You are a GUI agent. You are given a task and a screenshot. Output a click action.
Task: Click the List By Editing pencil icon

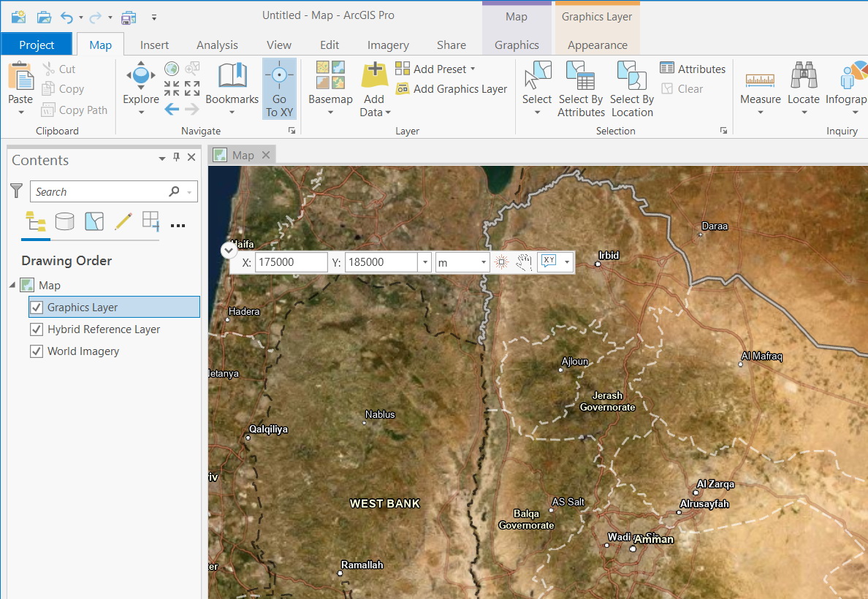[x=123, y=221]
